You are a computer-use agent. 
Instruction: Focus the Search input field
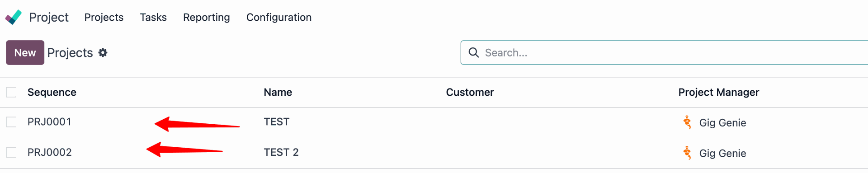674,53
